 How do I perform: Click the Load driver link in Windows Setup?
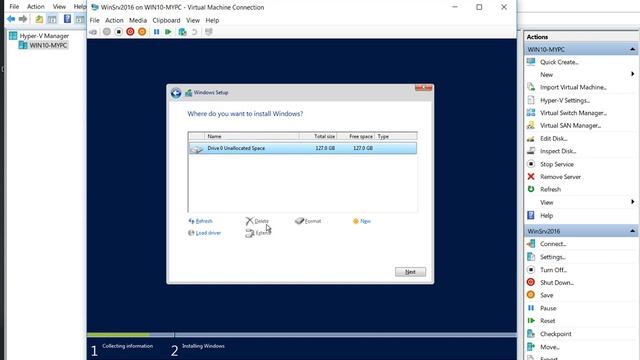click(204, 233)
